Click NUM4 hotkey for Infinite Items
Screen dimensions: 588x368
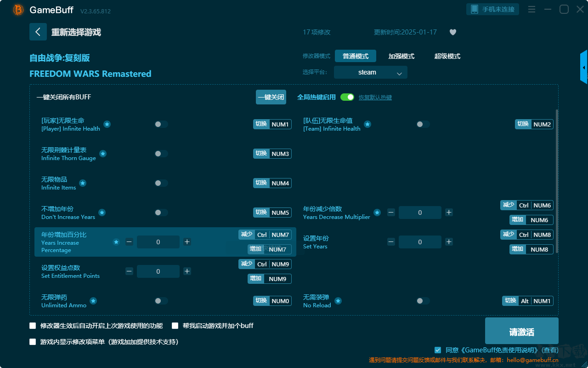tap(272, 183)
